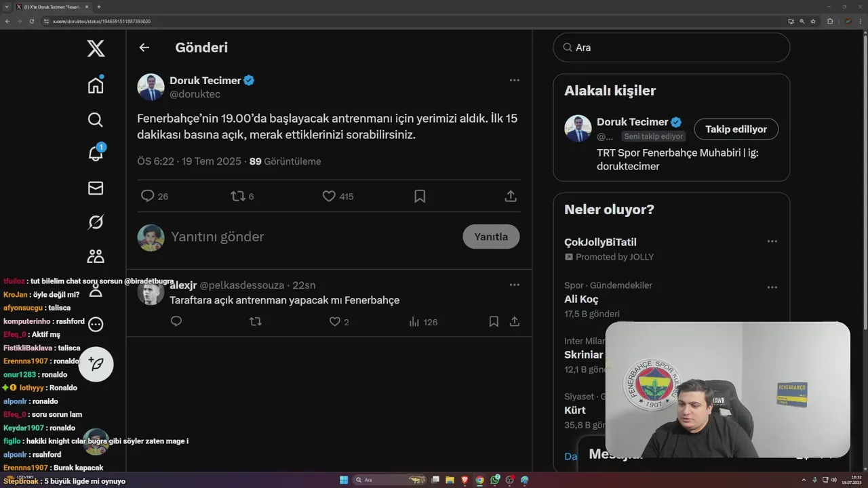
Task: Close the Doruk Tecimer browser tab
Action: pos(87,7)
